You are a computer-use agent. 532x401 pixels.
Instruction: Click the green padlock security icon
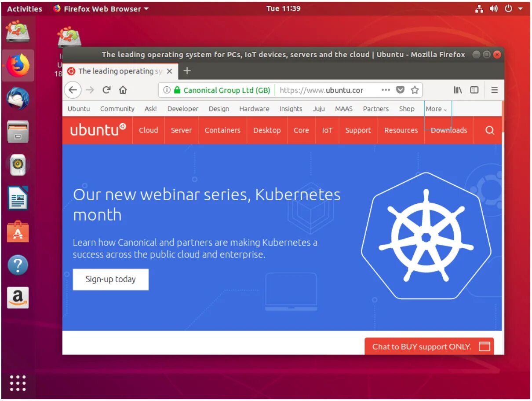177,90
